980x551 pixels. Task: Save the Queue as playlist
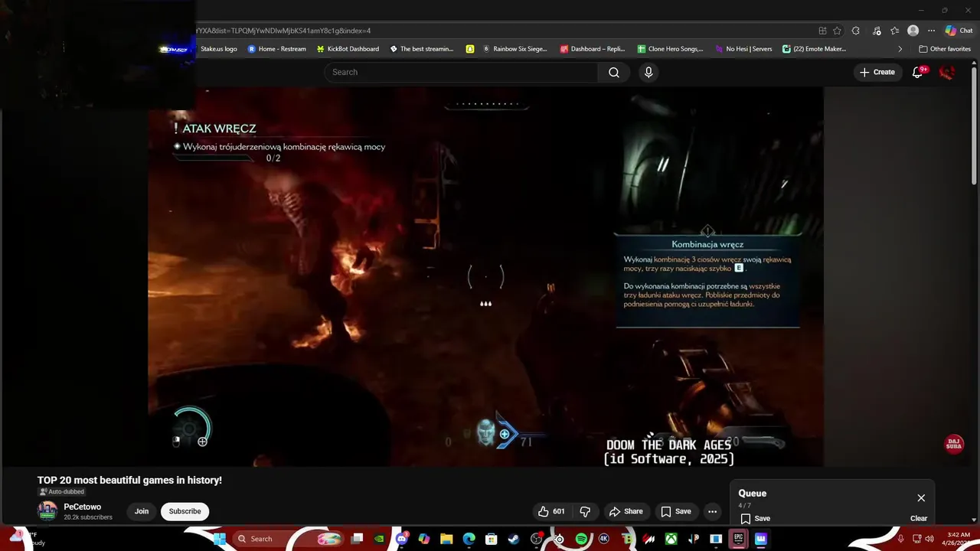(x=756, y=518)
